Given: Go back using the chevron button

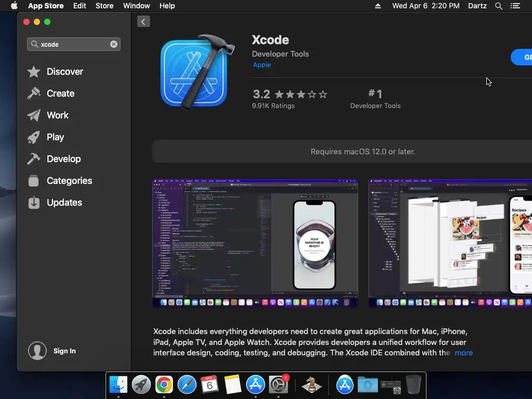Looking at the screenshot, I should [143, 22].
